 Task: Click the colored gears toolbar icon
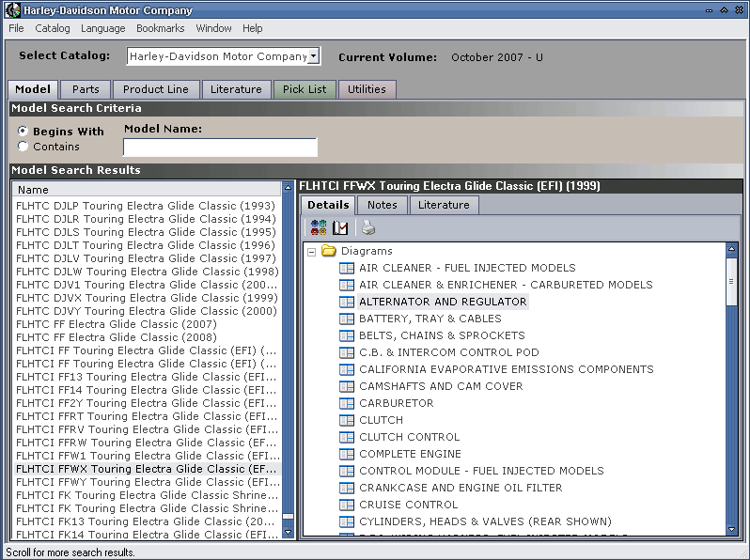click(319, 227)
